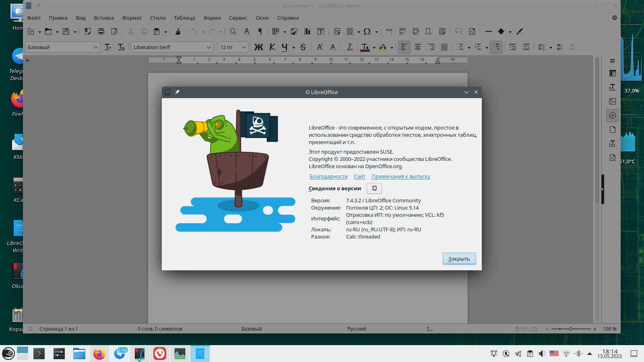The width and height of the screenshot is (644, 362).
Task: Click the Basic Shapes diamond icon
Action: tap(501, 31)
